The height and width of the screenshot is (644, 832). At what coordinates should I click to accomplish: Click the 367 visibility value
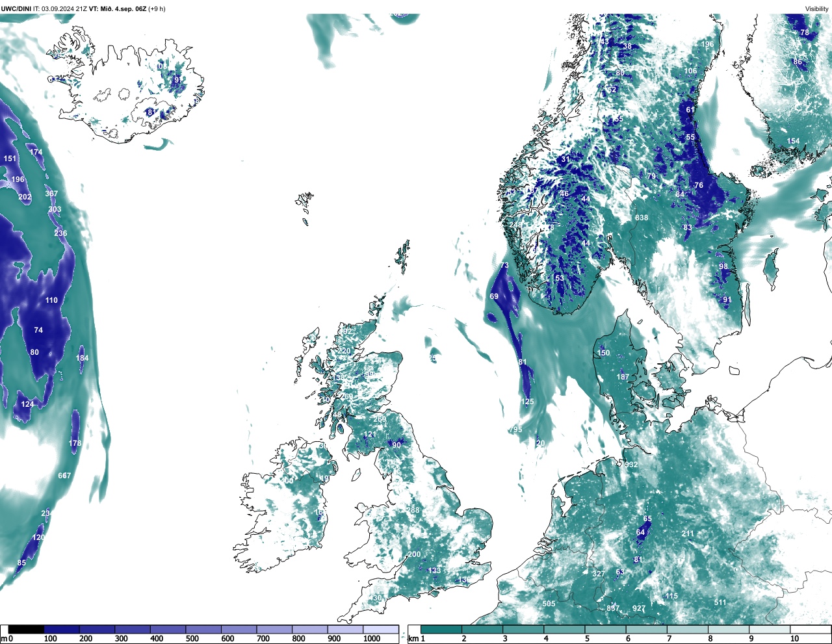(x=51, y=194)
